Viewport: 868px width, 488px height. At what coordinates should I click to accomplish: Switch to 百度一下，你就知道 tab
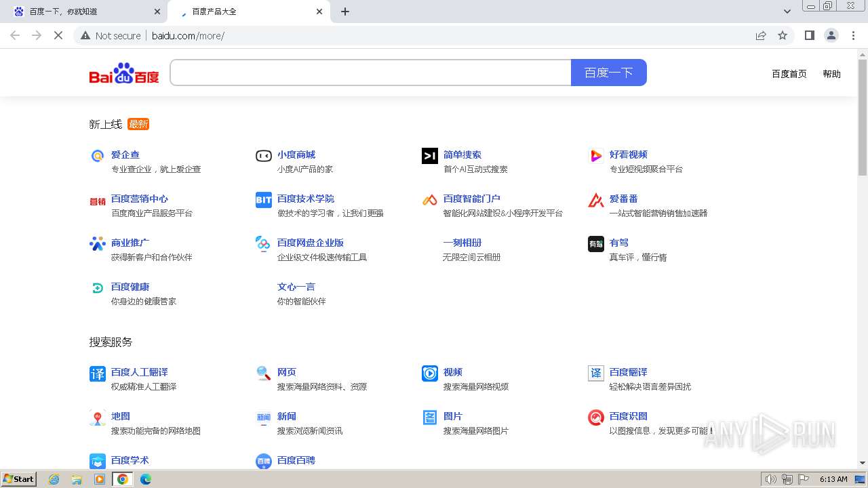[x=83, y=12]
